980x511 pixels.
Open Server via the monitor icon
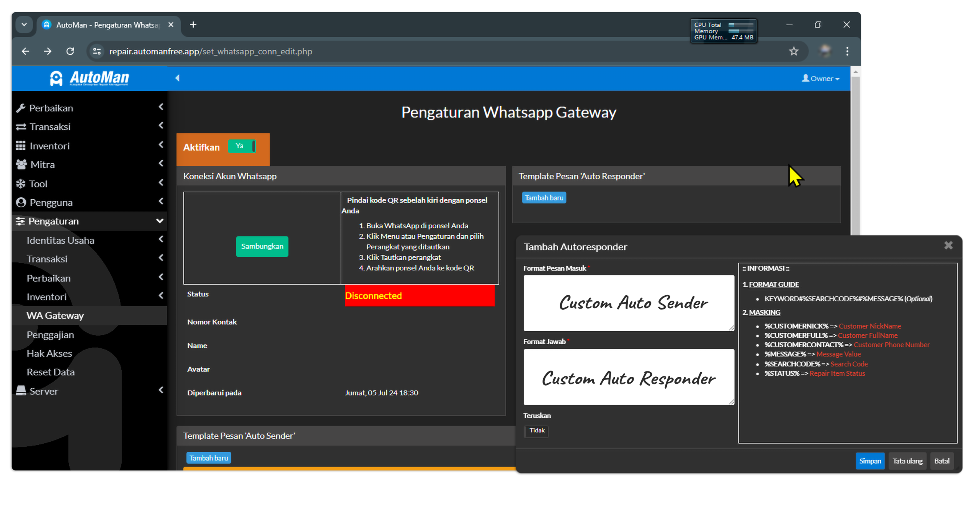[21, 391]
